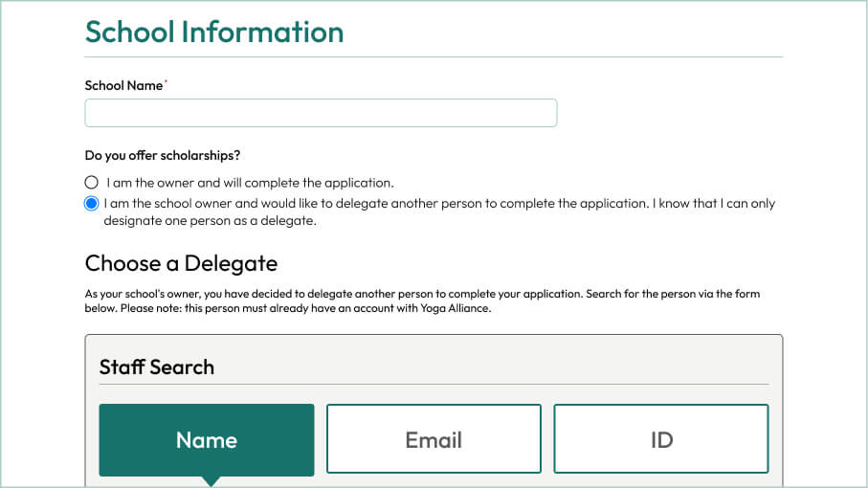Click the School Information heading
Viewport: 868px width, 488px height.
(214, 32)
